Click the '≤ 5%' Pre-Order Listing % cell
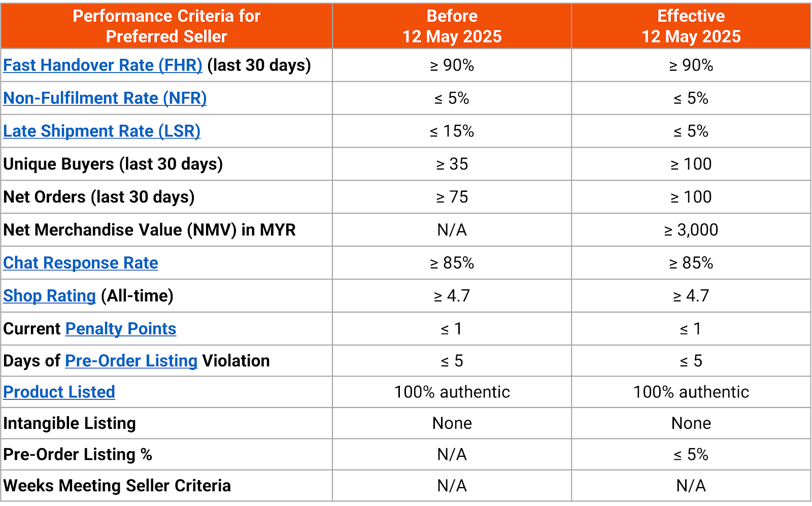 point(691,454)
